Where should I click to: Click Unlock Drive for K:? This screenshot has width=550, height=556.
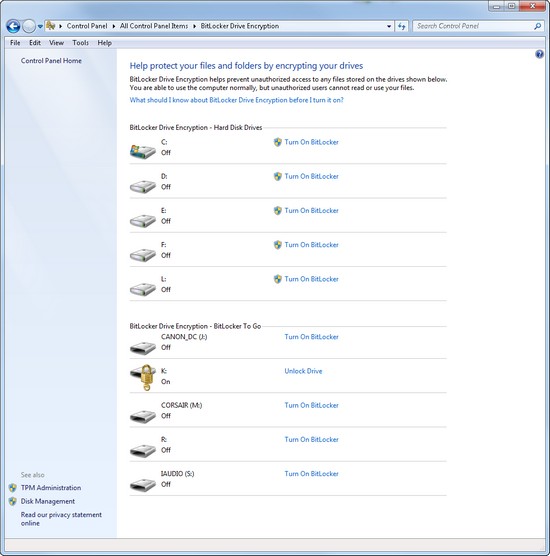coord(303,371)
